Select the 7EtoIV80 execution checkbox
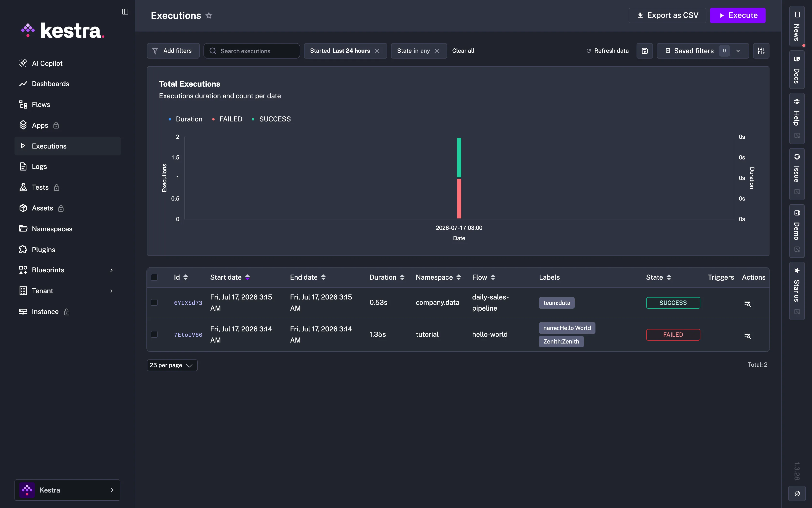 coord(154,334)
